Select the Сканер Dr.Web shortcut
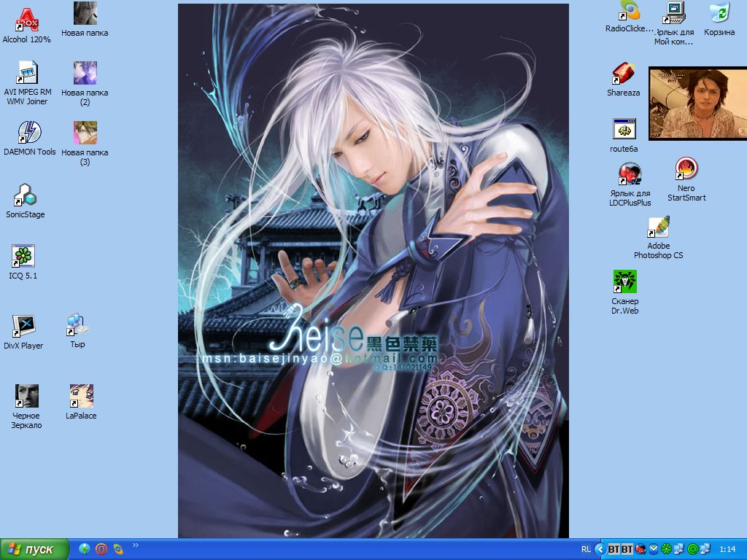This screenshot has height=560, width=747. 624,292
